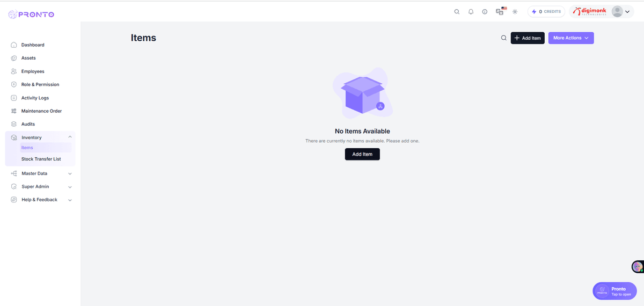The width and height of the screenshot is (644, 306).
Task: Click the Employees people icon
Action: pyautogui.click(x=14, y=71)
